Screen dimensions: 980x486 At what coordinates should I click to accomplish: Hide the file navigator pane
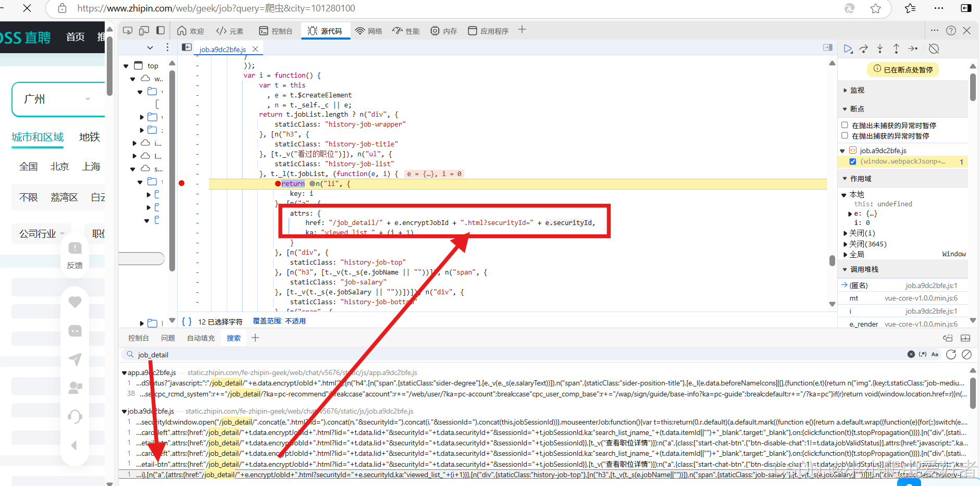(x=187, y=47)
